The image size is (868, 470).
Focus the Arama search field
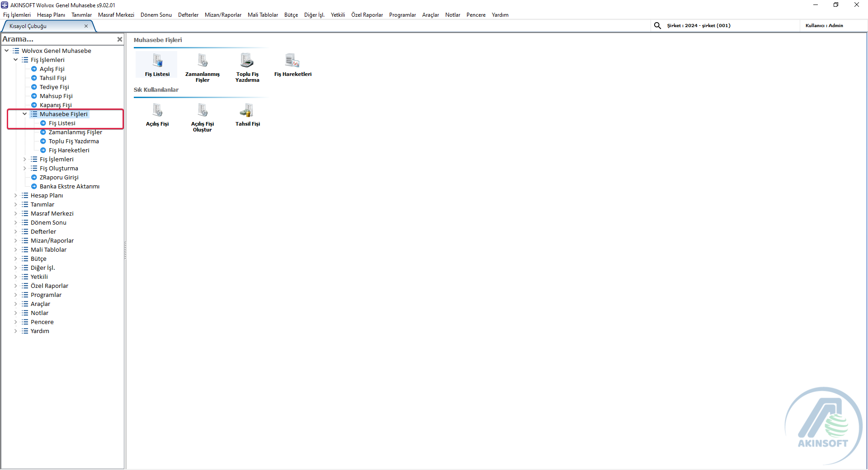tap(59, 39)
